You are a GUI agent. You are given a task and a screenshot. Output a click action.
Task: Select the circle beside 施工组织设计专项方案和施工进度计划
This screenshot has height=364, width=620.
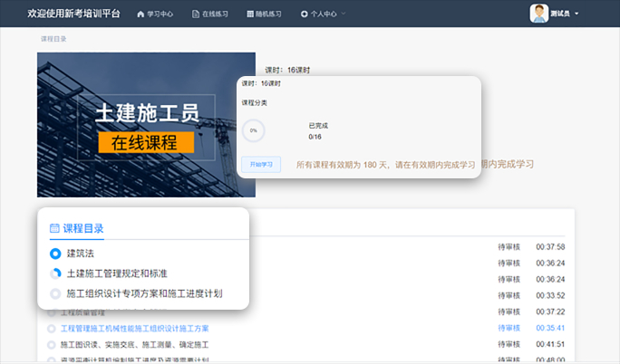pyautogui.click(x=55, y=293)
